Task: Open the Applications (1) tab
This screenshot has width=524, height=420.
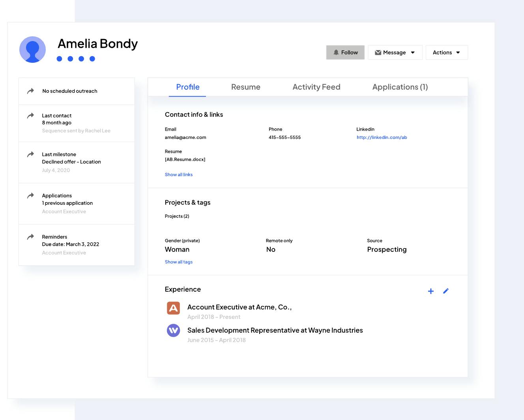Action: click(400, 87)
